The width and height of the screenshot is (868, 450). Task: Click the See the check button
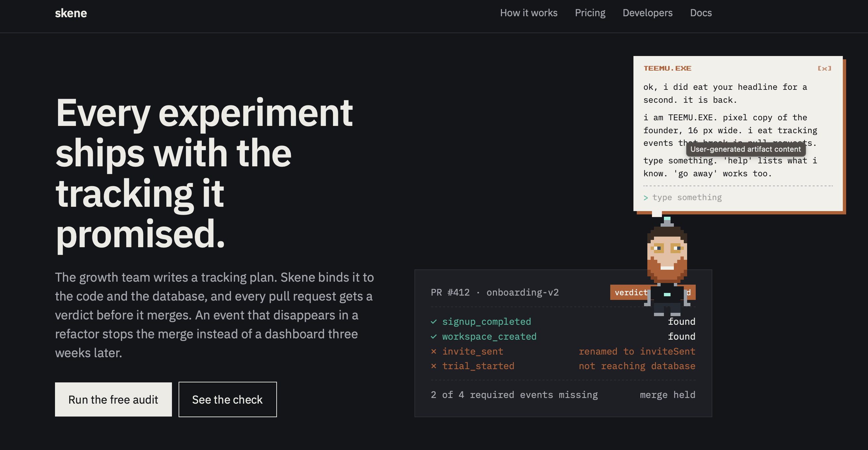tap(228, 399)
